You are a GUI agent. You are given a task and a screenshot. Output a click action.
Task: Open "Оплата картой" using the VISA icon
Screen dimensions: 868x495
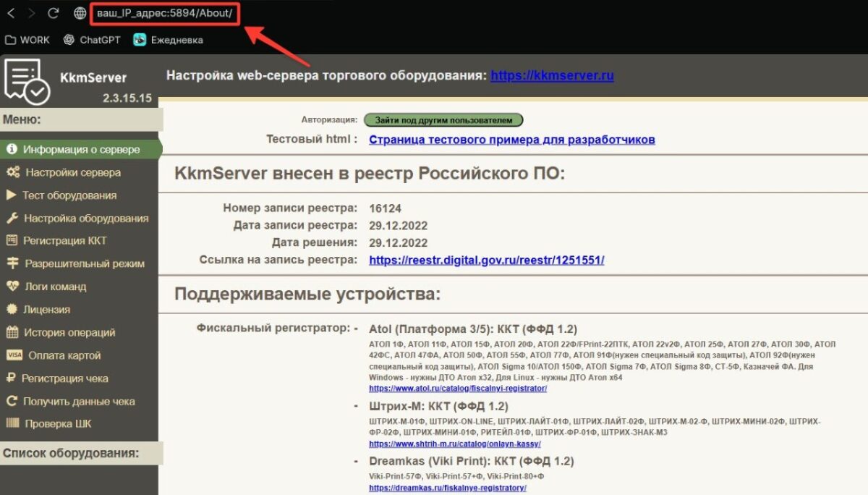(x=13, y=355)
